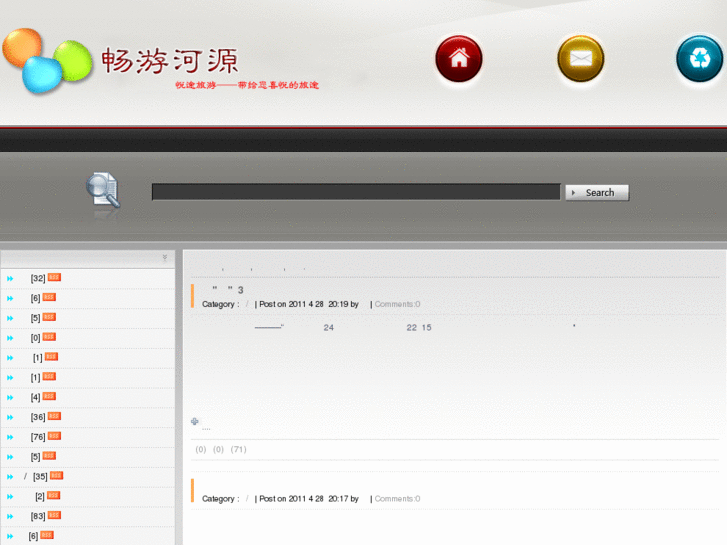Open RSS feed icon beside [2]
This screenshot has height=545, width=727.
point(53,495)
